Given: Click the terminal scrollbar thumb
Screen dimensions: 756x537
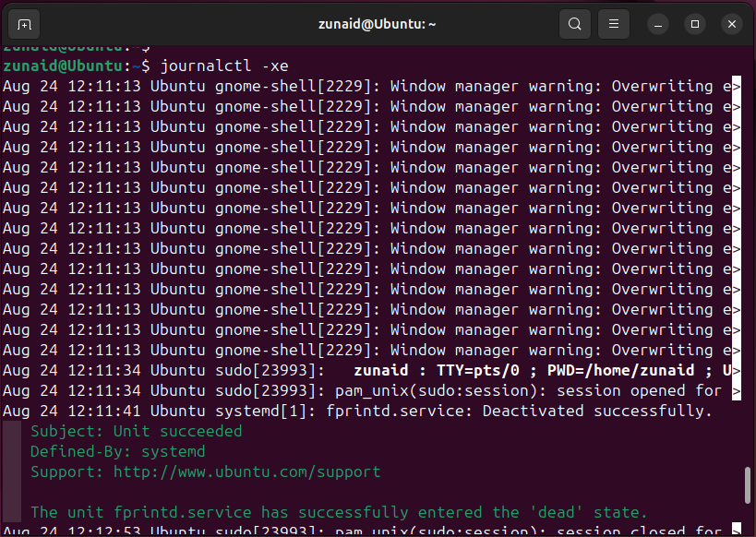Looking at the screenshot, I should [748, 483].
